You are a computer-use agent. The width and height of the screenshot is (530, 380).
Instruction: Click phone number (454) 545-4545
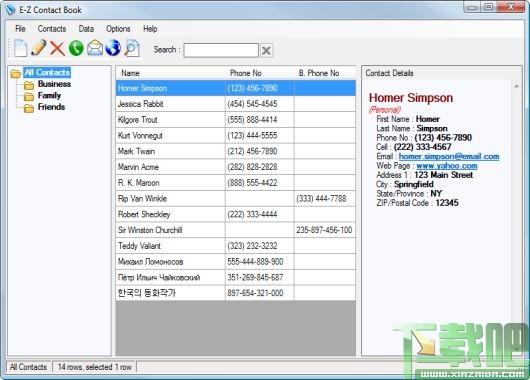click(252, 104)
